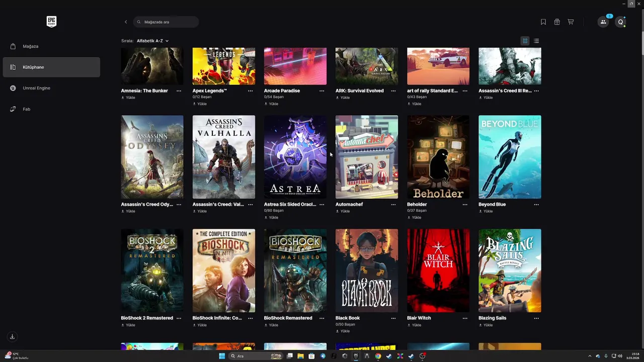Select Kütüphane in the sidebar

51,67
